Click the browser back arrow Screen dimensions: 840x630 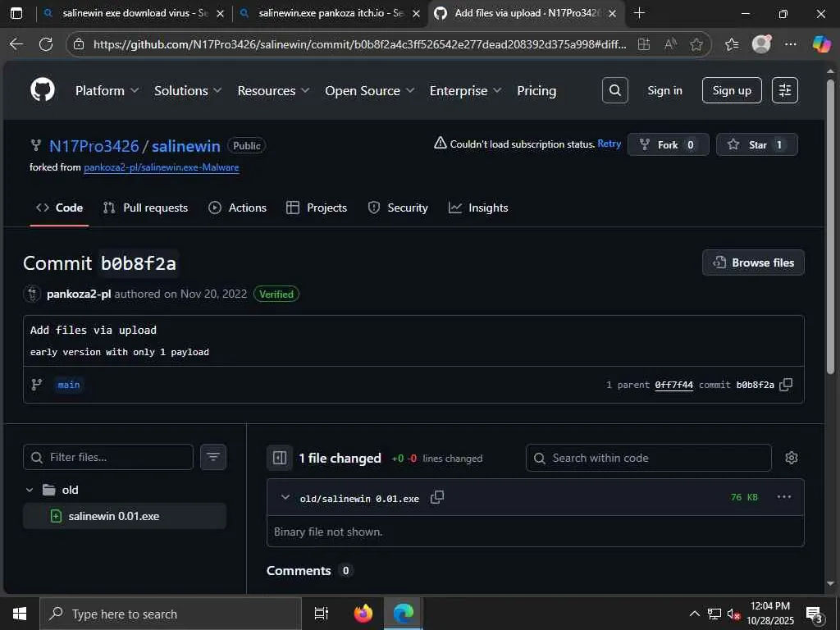tap(16, 44)
